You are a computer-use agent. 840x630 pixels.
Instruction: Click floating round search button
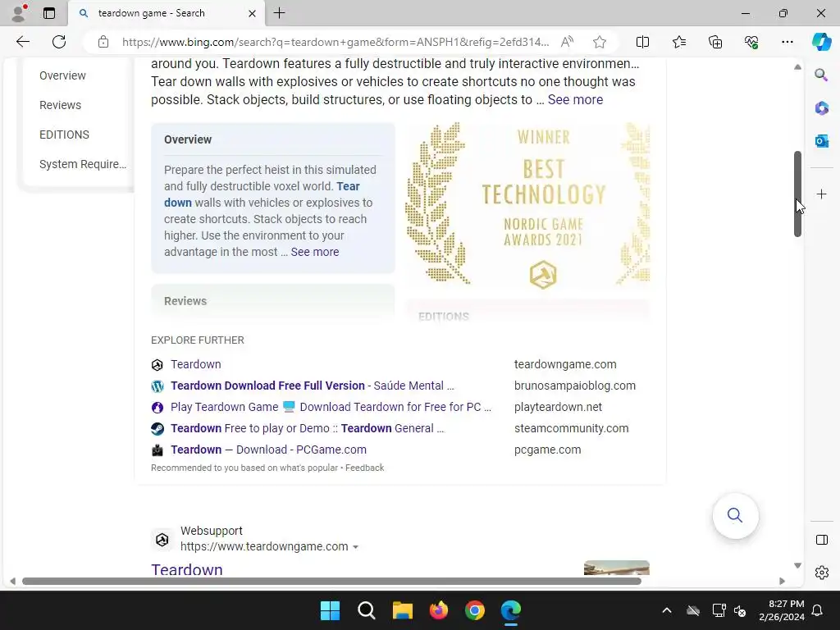[735, 515]
